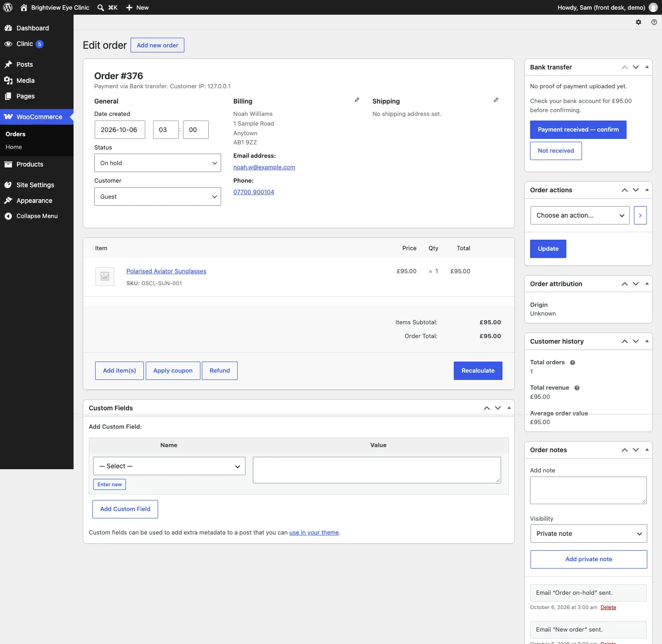662x644 pixels.
Task: Open screen options gear icon
Action: (639, 22)
